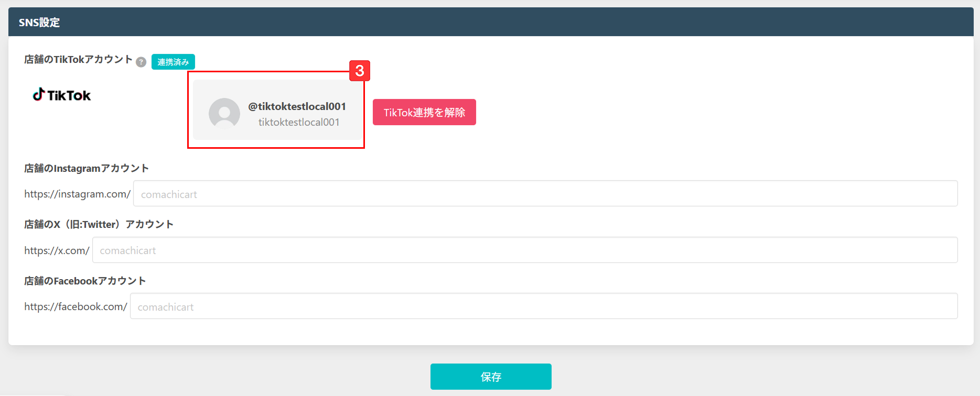The width and height of the screenshot is (980, 396).
Task: Save settings with the 保存 button
Action: pyautogui.click(x=491, y=377)
